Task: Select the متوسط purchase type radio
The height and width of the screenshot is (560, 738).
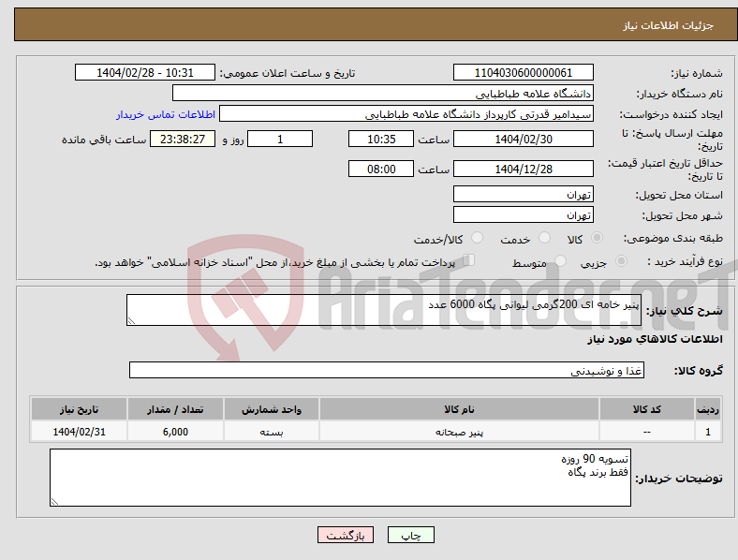Action: click(560, 260)
